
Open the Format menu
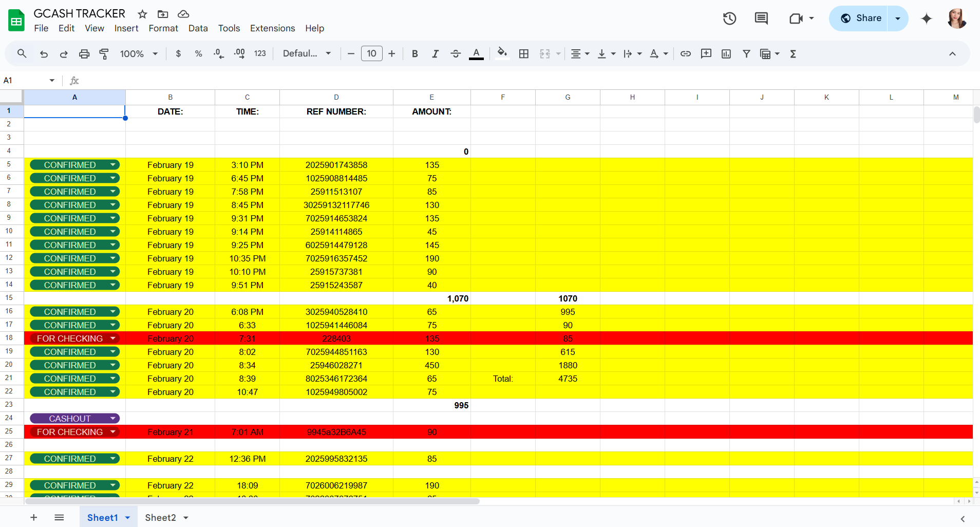point(163,28)
